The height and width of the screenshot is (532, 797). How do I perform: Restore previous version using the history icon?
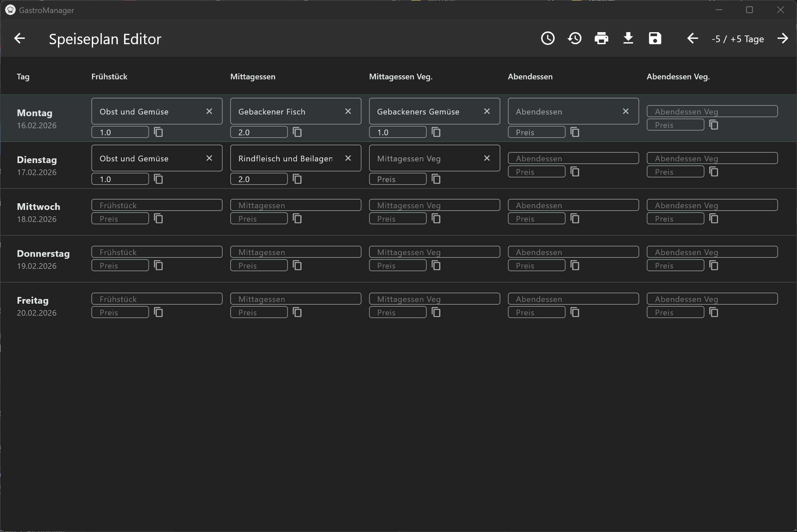coord(574,39)
